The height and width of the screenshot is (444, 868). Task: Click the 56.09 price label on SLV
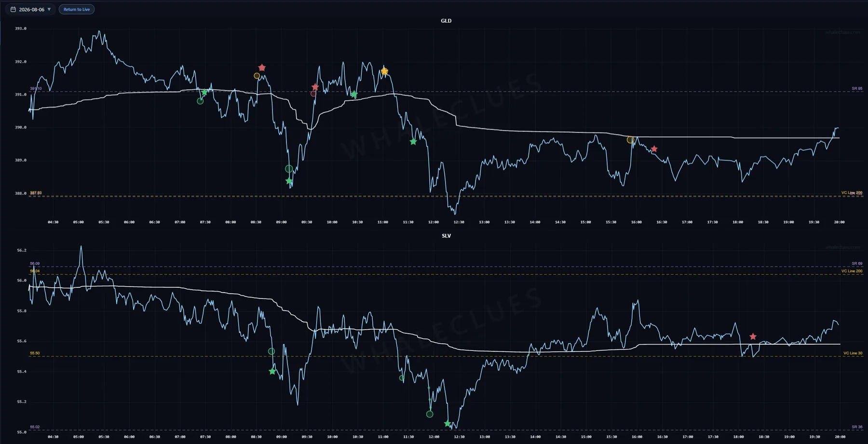point(35,264)
